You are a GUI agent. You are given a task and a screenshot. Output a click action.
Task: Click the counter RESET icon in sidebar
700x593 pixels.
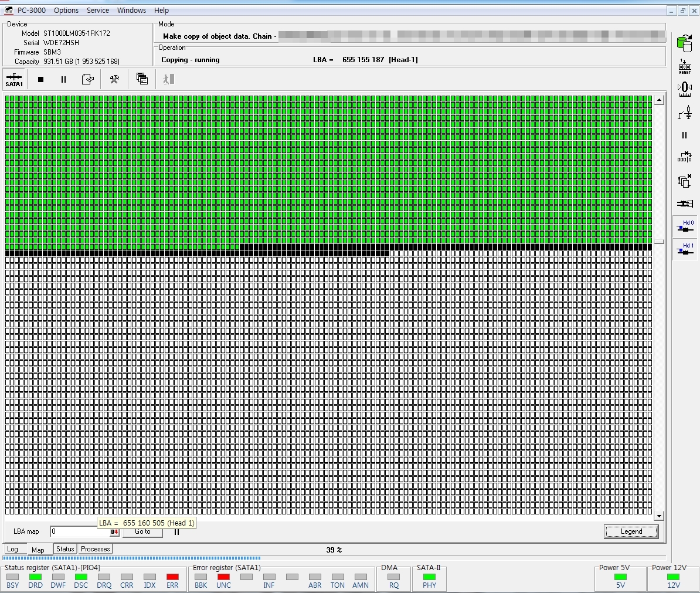click(x=684, y=66)
